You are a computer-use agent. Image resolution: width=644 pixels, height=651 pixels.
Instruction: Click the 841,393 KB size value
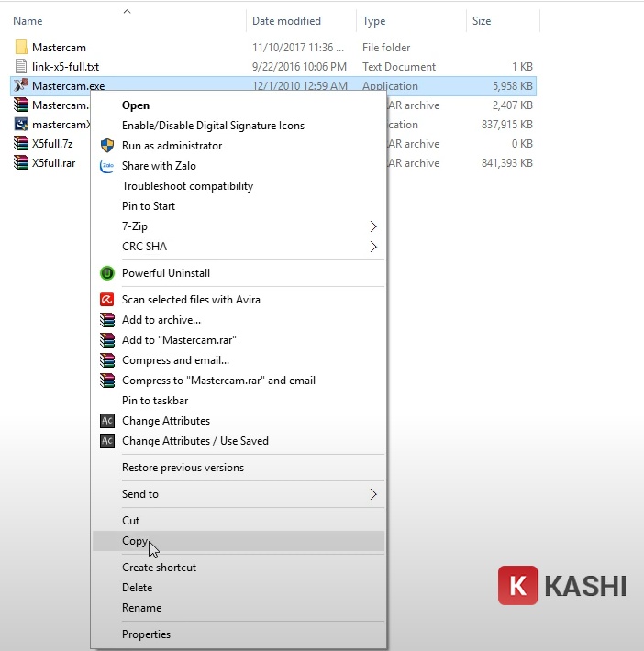[507, 163]
